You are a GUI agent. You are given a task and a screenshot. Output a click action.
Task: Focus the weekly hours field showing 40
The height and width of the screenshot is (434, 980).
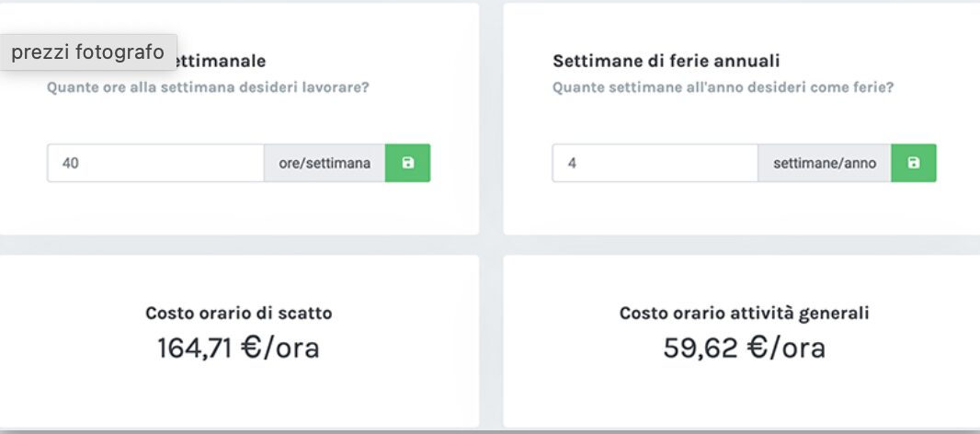[x=155, y=163]
